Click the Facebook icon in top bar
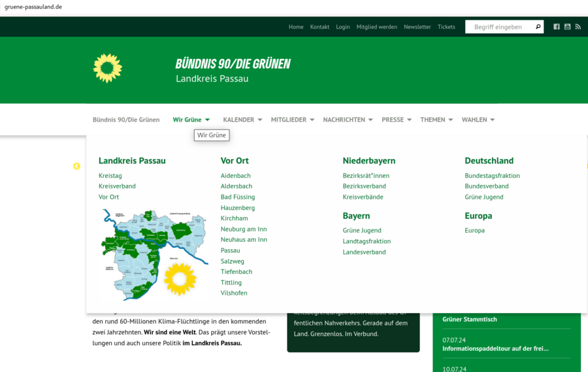Viewport: 588px width, 372px height. tap(557, 27)
